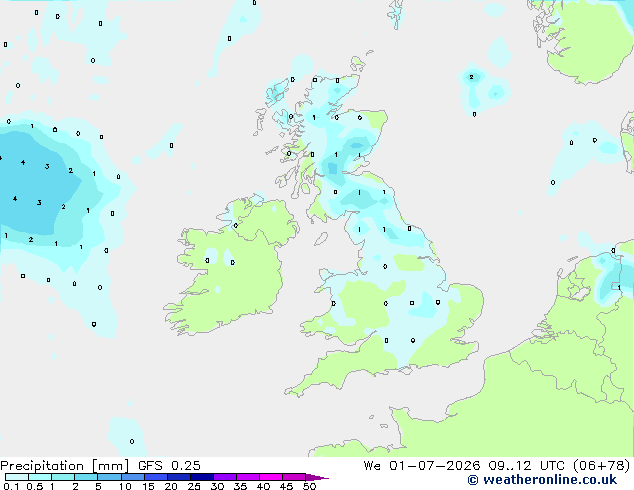
Task: Click the '40' legend scale label
Action: (263, 486)
